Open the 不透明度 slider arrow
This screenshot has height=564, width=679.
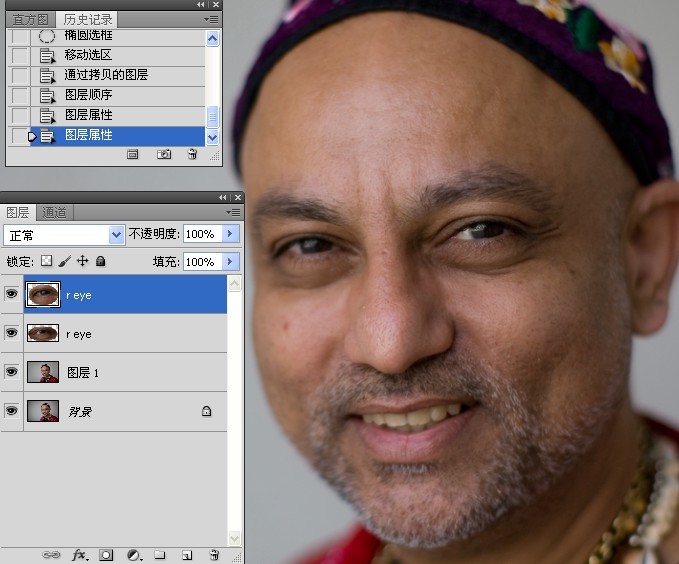[x=230, y=234]
